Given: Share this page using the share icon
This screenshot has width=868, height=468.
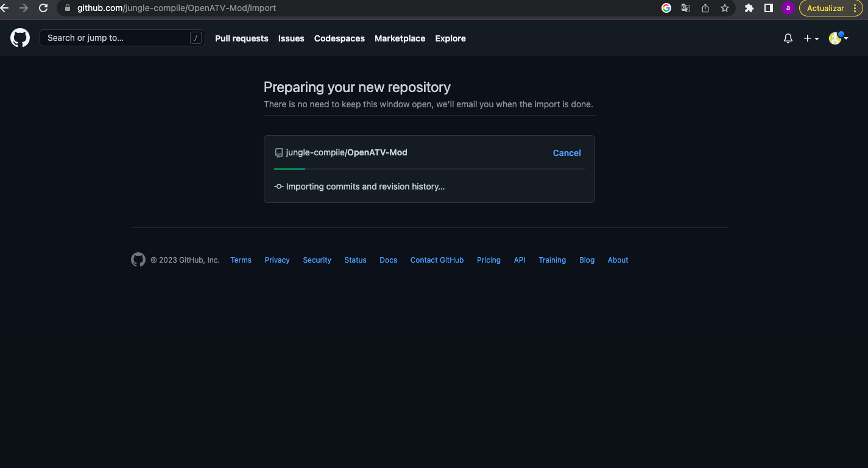Looking at the screenshot, I should point(705,8).
